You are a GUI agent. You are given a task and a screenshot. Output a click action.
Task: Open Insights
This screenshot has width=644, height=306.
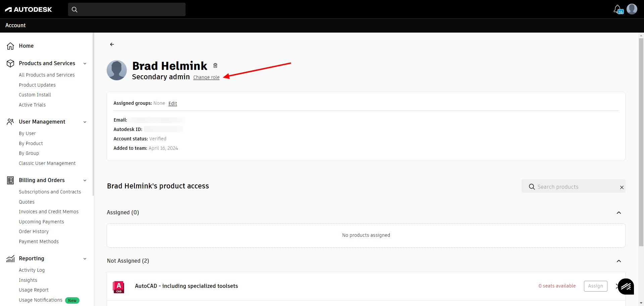[28, 280]
